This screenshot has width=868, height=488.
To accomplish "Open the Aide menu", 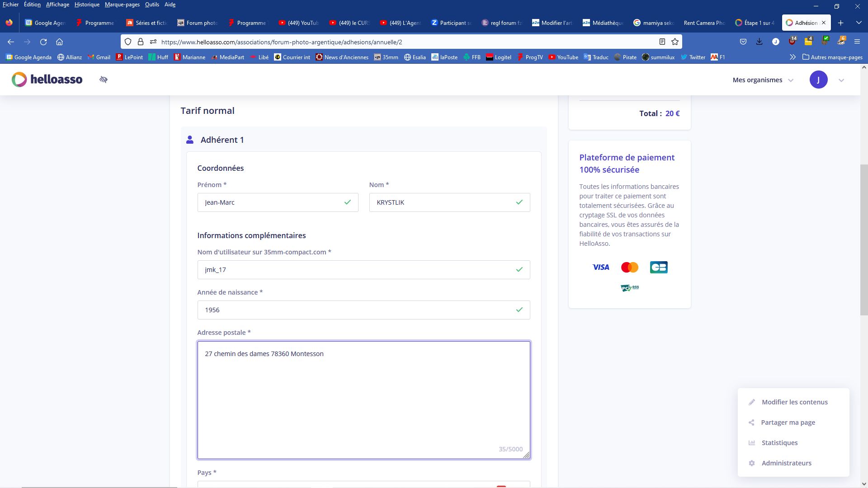I will pyautogui.click(x=170, y=5).
